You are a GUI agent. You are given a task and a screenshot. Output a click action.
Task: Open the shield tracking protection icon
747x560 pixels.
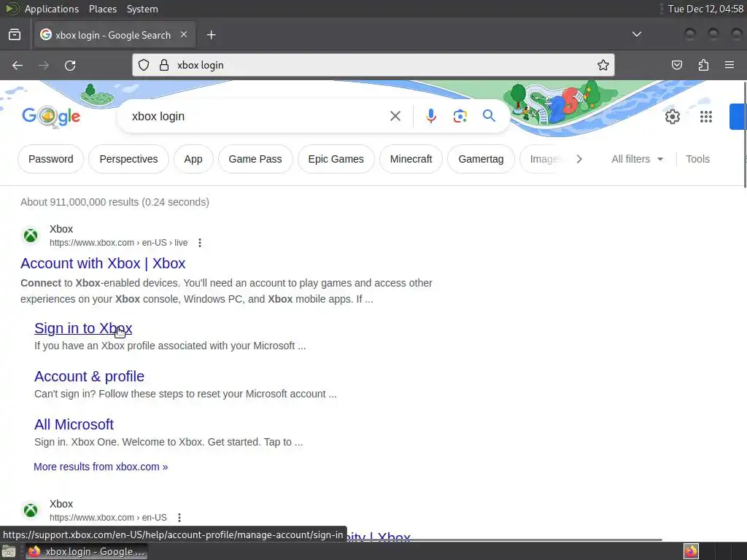tap(144, 65)
